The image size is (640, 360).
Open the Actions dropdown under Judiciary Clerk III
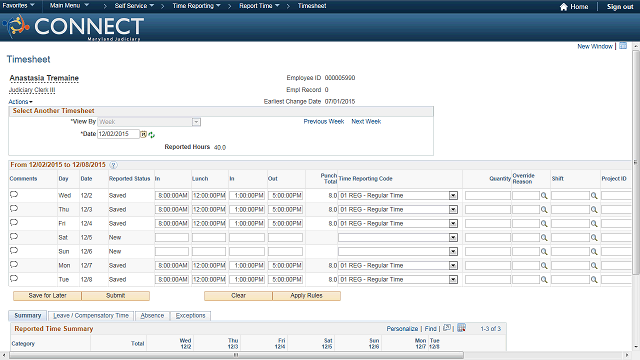click(20, 102)
